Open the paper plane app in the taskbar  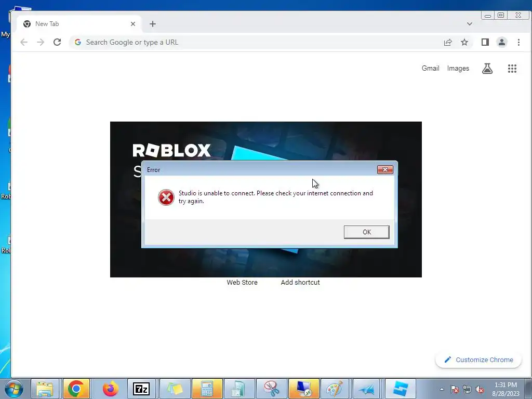pos(367,389)
